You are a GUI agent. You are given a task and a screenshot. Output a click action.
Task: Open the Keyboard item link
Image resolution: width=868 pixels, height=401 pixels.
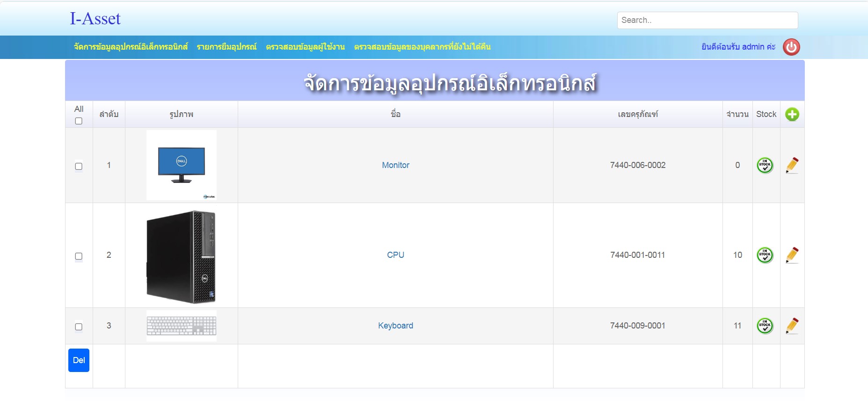pos(395,326)
